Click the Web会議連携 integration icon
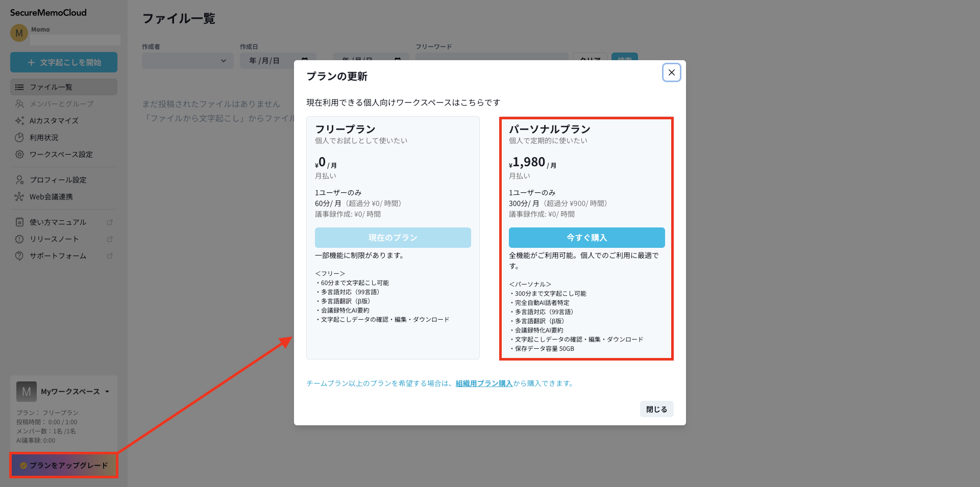This screenshot has width=980, height=487. coord(19,197)
